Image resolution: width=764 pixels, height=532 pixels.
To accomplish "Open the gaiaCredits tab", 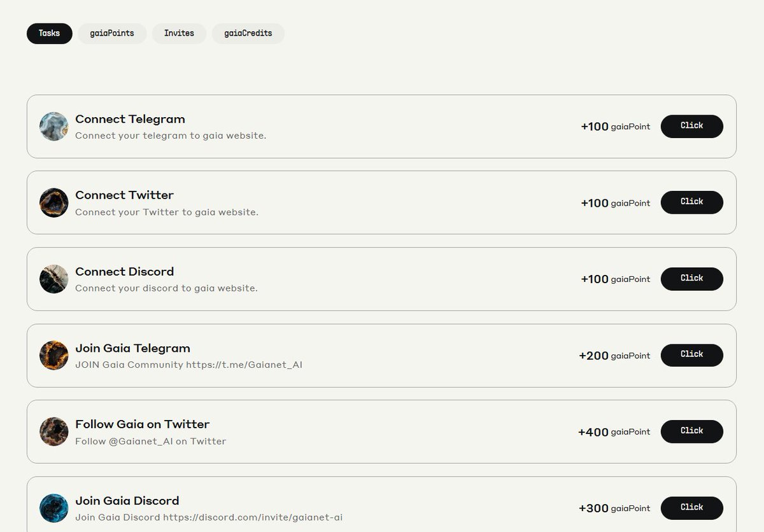I will (248, 34).
